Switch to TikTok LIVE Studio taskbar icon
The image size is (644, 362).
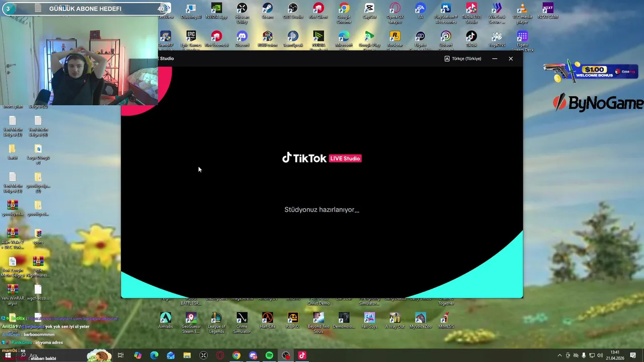pos(302,355)
